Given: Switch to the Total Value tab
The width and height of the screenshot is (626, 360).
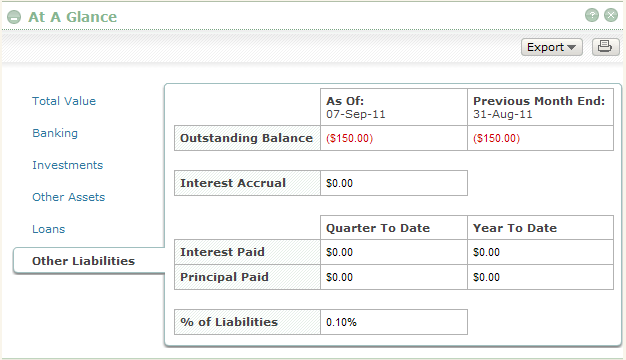Looking at the screenshot, I should coord(64,101).
